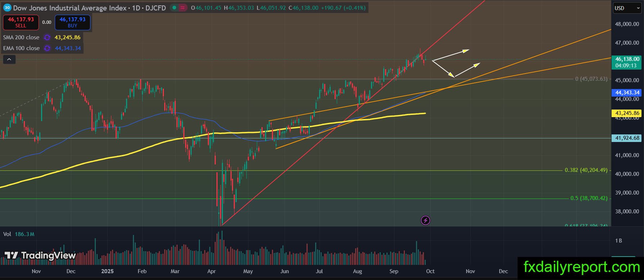The width and height of the screenshot is (644, 280).
Task: Click the Jun label on the time axis
Action: [285, 271]
